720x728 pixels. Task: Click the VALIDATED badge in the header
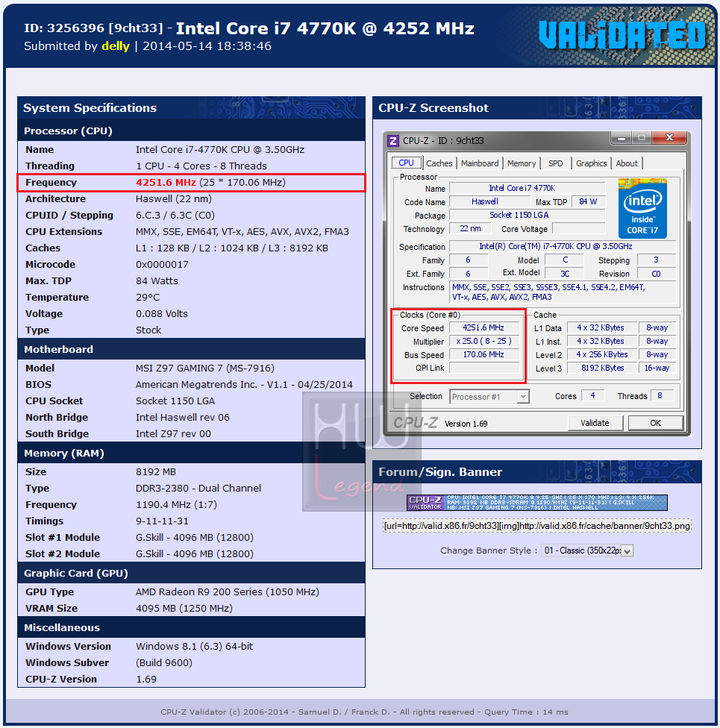622,35
